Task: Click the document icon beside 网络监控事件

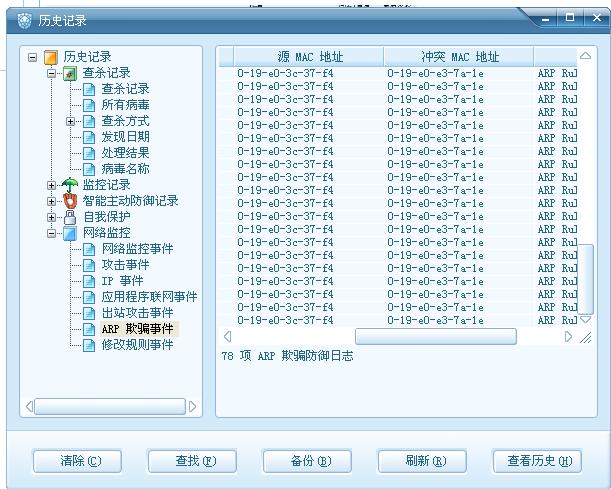Action: click(x=89, y=249)
